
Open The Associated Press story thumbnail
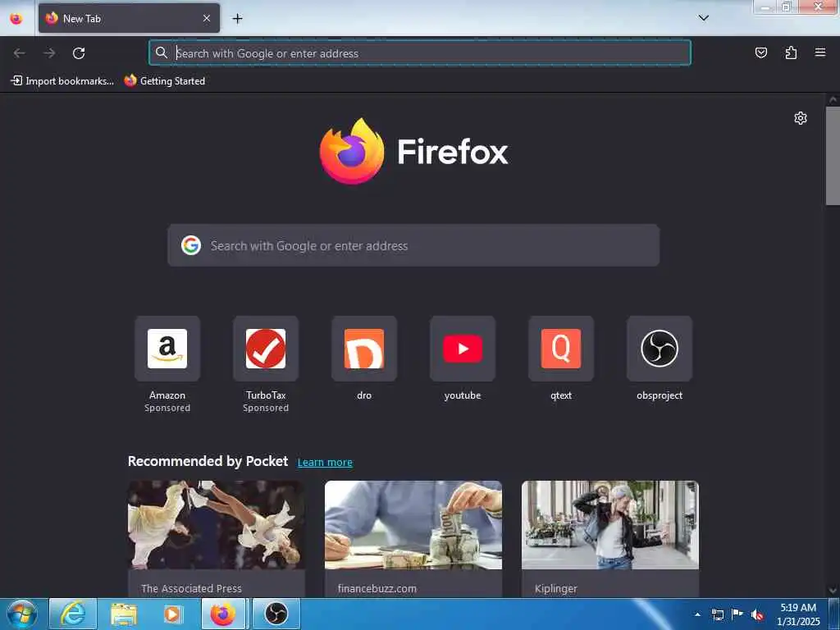coord(217,525)
